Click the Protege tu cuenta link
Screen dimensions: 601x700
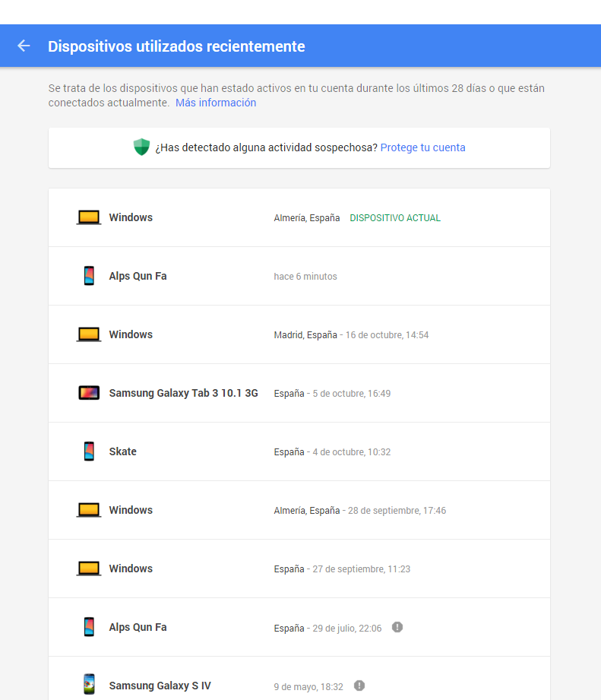coord(422,147)
